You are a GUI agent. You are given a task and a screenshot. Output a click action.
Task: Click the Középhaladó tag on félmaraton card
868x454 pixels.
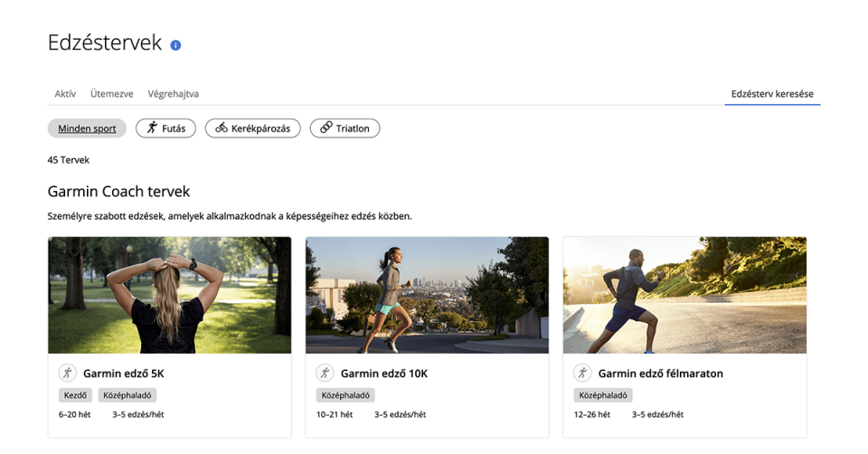pyautogui.click(x=603, y=395)
